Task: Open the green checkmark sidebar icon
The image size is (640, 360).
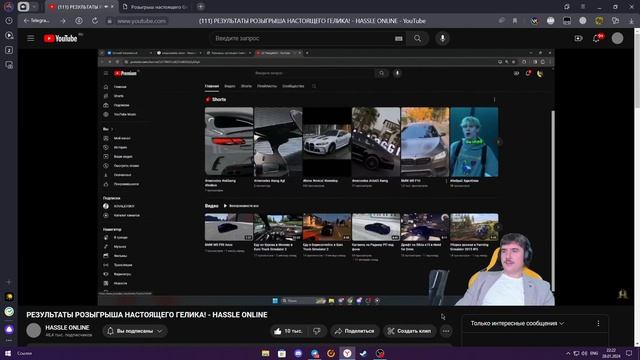Action: click(9, 312)
